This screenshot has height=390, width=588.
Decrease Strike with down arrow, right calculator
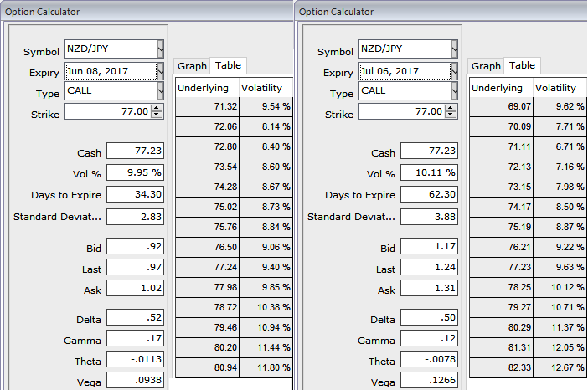click(451, 115)
